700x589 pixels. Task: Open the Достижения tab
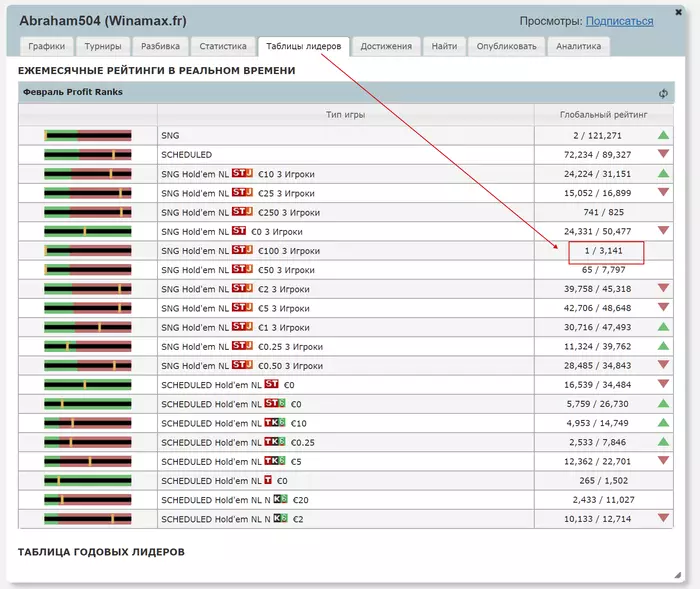pos(386,46)
